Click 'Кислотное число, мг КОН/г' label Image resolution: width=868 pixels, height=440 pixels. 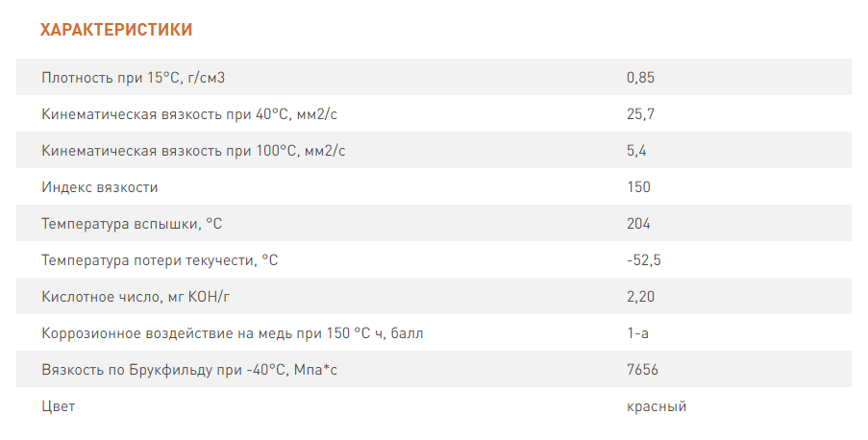tap(137, 297)
